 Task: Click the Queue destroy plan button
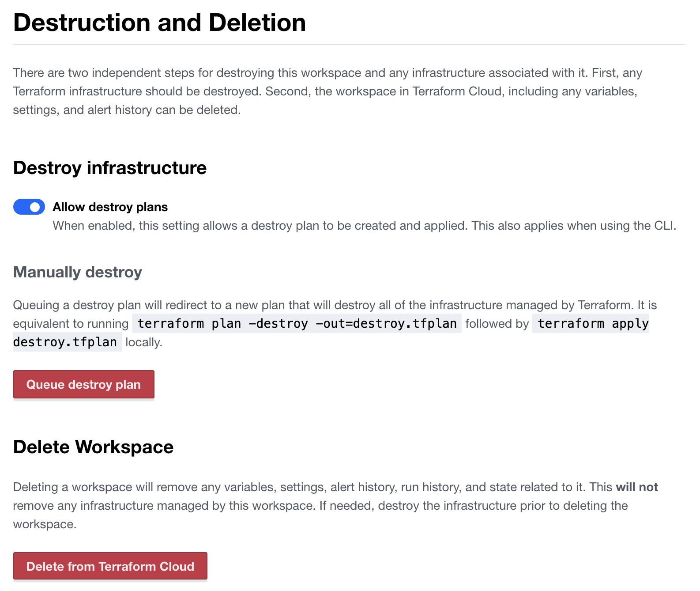(83, 384)
